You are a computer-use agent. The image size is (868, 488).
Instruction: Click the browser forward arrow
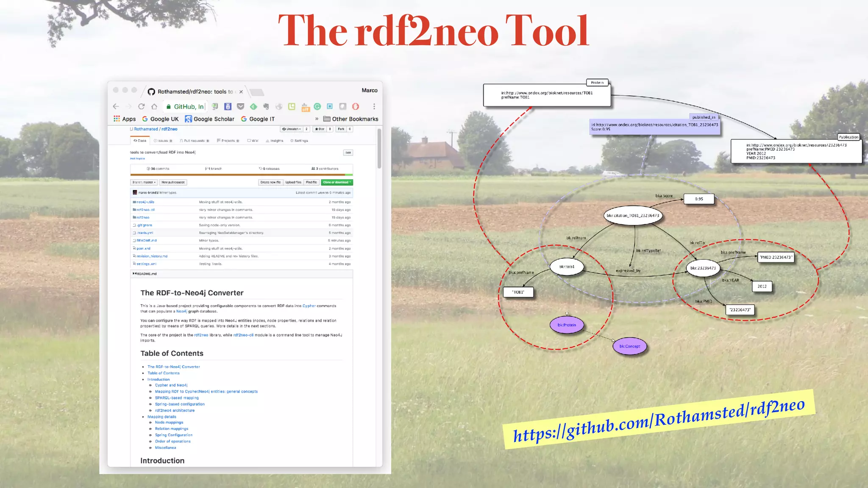click(129, 107)
